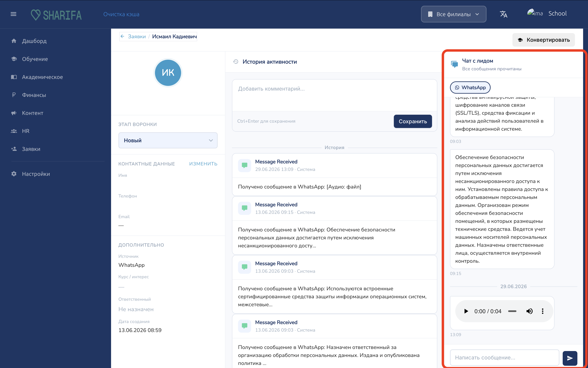Click the chat bubble icon near Чат с лидом
The image size is (588, 368).
454,64
